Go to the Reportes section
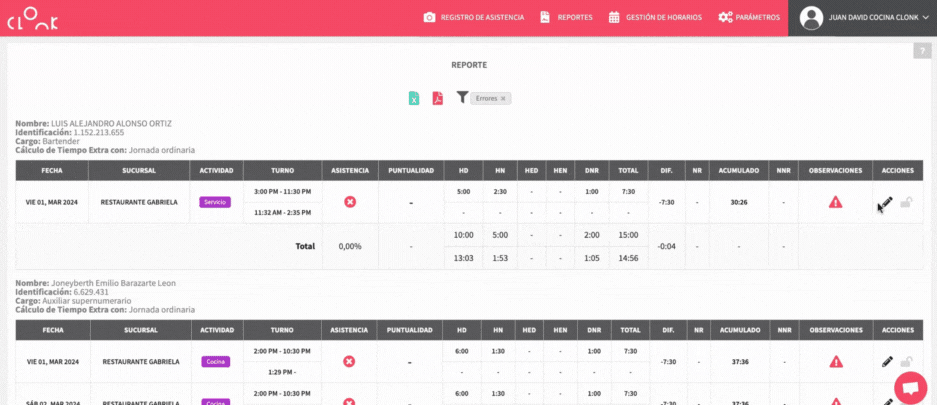The image size is (937, 405). click(x=566, y=18)
